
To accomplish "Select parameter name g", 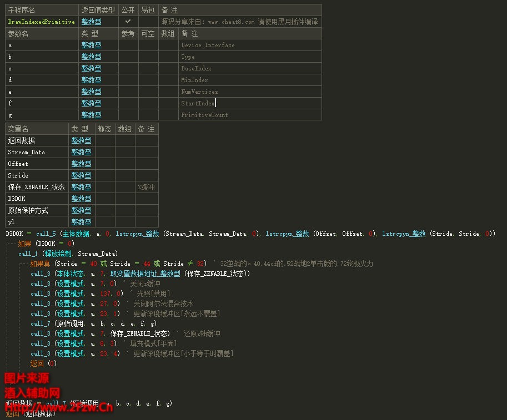I will pos(10,115).
